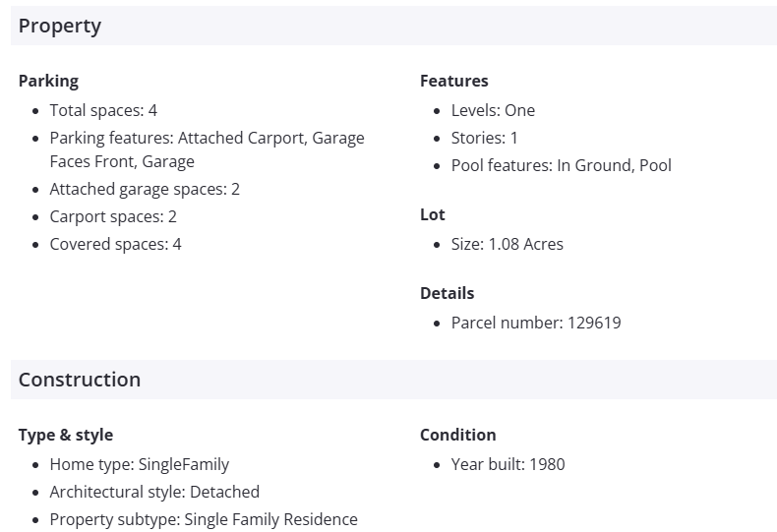Click the Year built: 1980 item
Viewport: 777px width, 532px height.
coord(508,464)
